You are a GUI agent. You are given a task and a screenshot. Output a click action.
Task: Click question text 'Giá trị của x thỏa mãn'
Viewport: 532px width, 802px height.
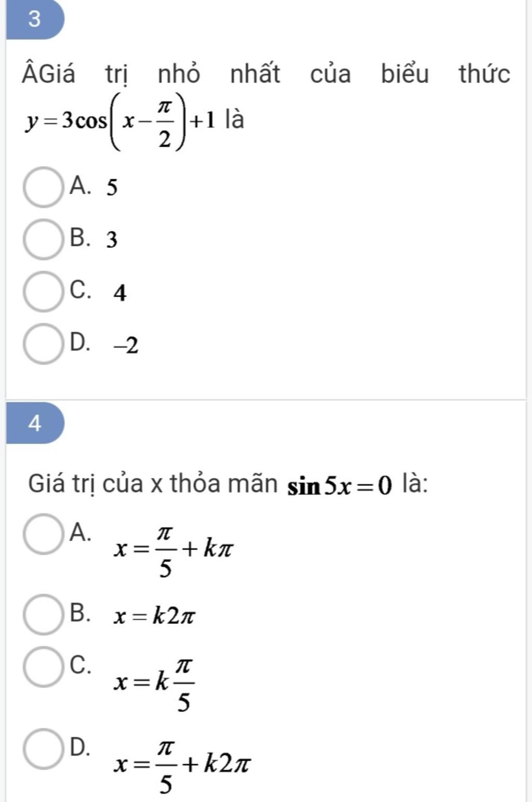coord(153,484)
